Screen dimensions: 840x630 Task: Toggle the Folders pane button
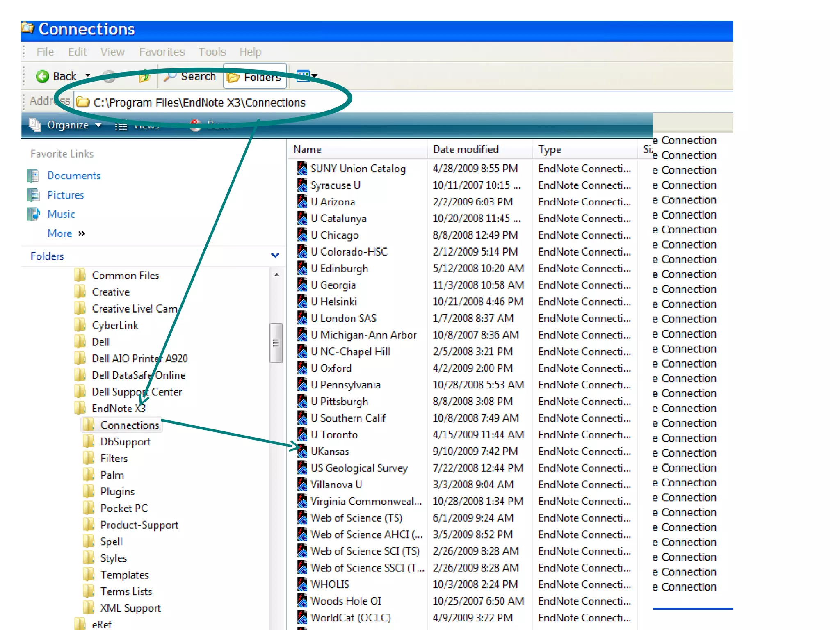coord(255,77)
